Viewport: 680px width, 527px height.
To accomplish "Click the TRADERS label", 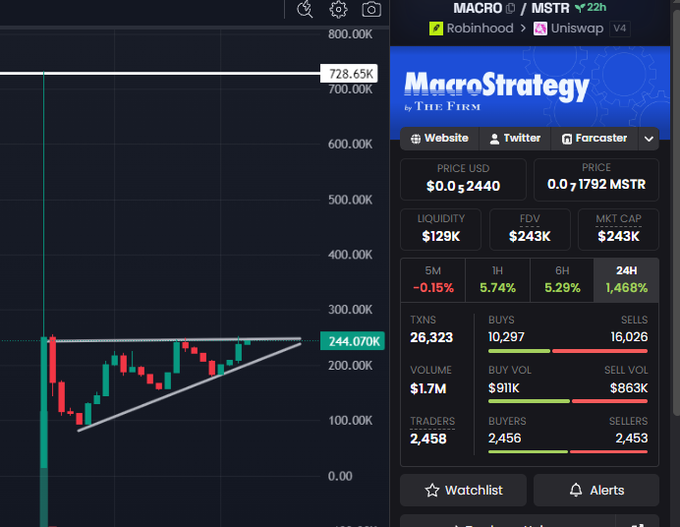I will 432,421.
